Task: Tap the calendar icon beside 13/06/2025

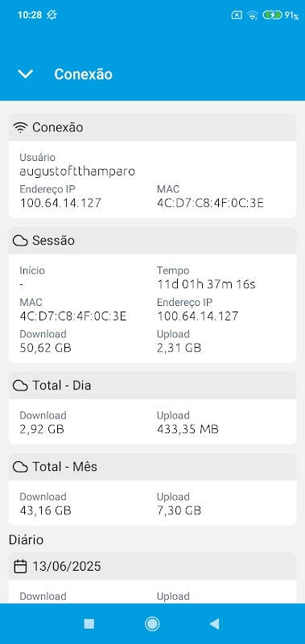Action: [20, 567]
